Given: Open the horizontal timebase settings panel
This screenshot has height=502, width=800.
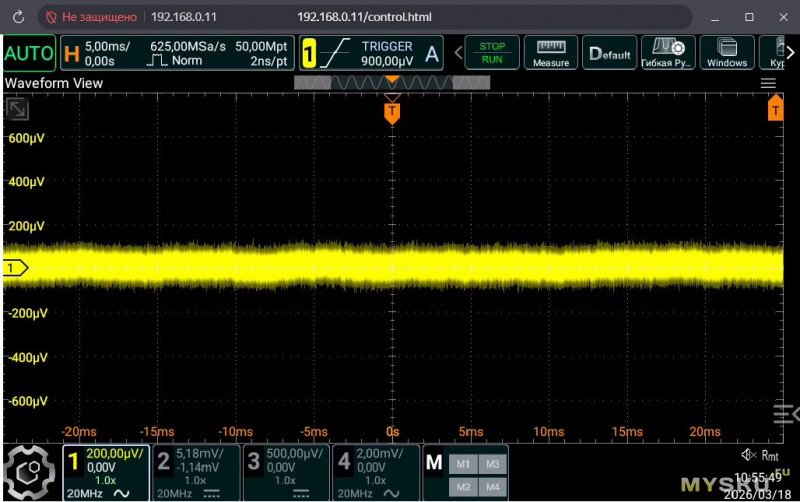Looking at the screenshot, I should click(x=178, y=53).
